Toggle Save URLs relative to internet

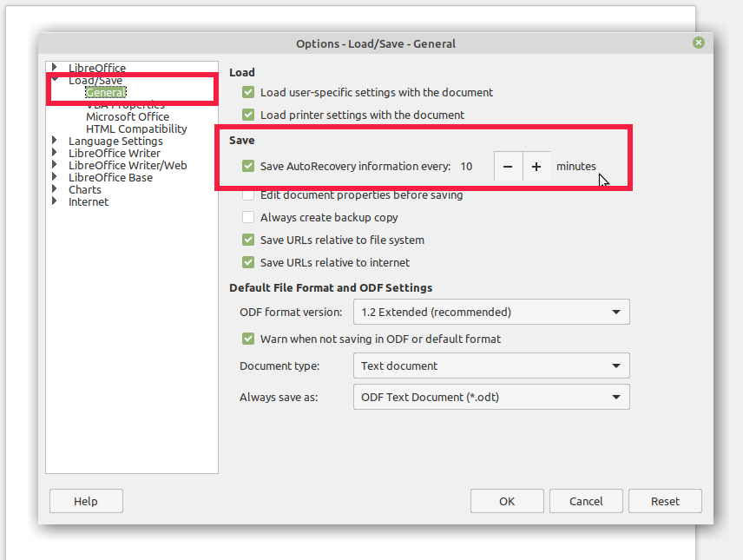[x=248, y=262]
